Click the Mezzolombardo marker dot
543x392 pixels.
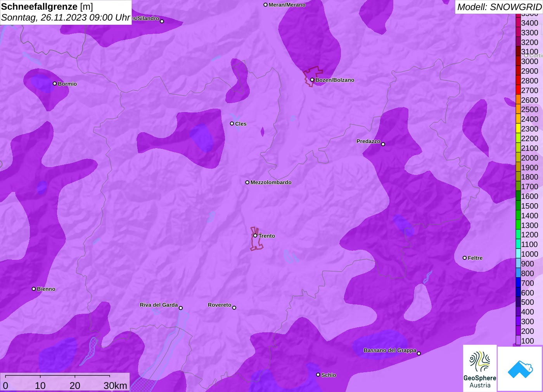pyautogui.click(x=247, y=182)
